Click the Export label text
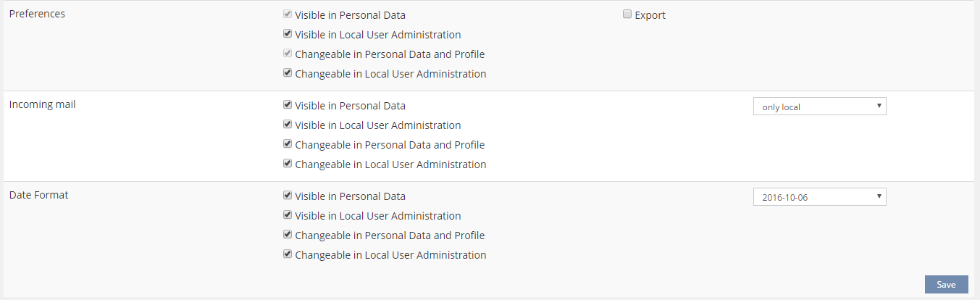 point(650,15)
